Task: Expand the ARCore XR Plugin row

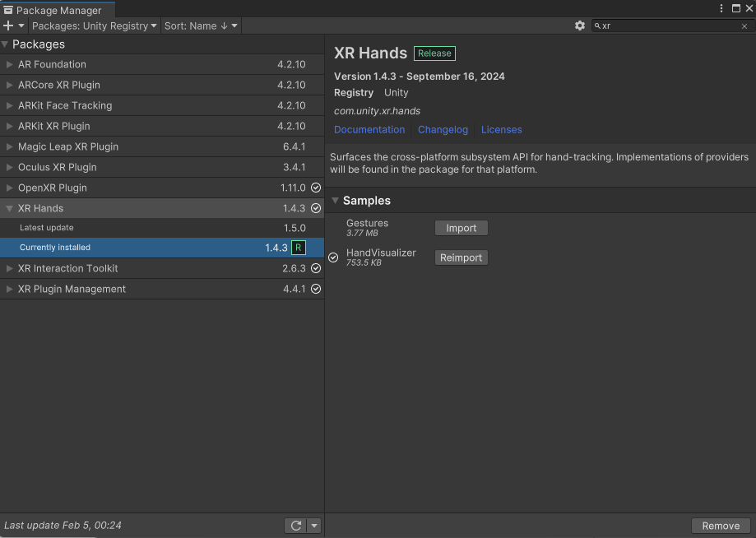Action: (9, 85)
